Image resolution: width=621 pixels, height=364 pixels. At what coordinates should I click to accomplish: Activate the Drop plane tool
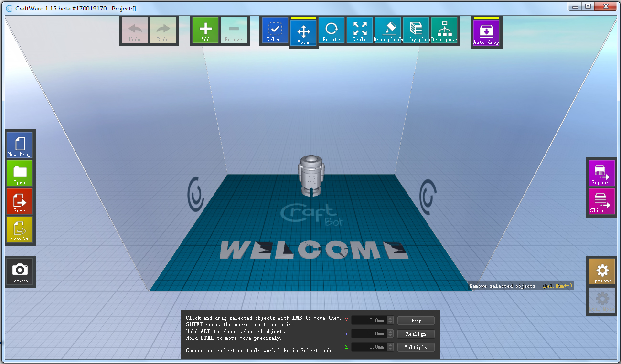pos(387,30)
